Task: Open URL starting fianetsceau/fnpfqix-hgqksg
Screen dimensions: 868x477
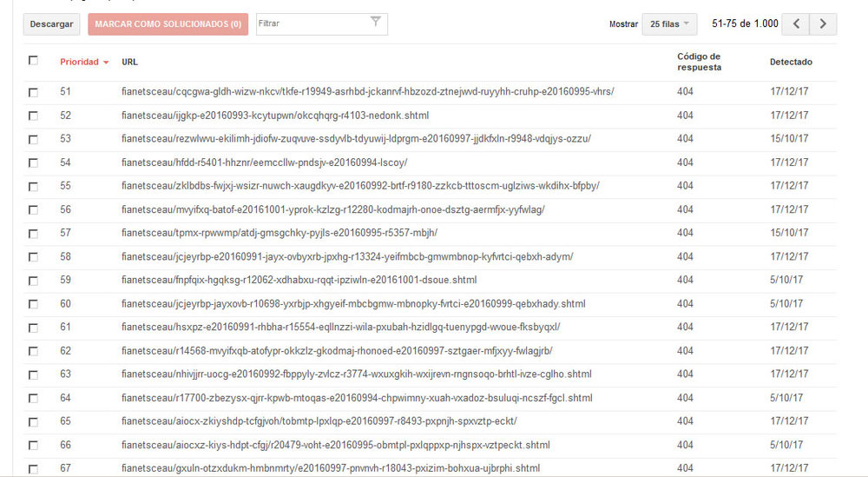Action: point(299,280)
